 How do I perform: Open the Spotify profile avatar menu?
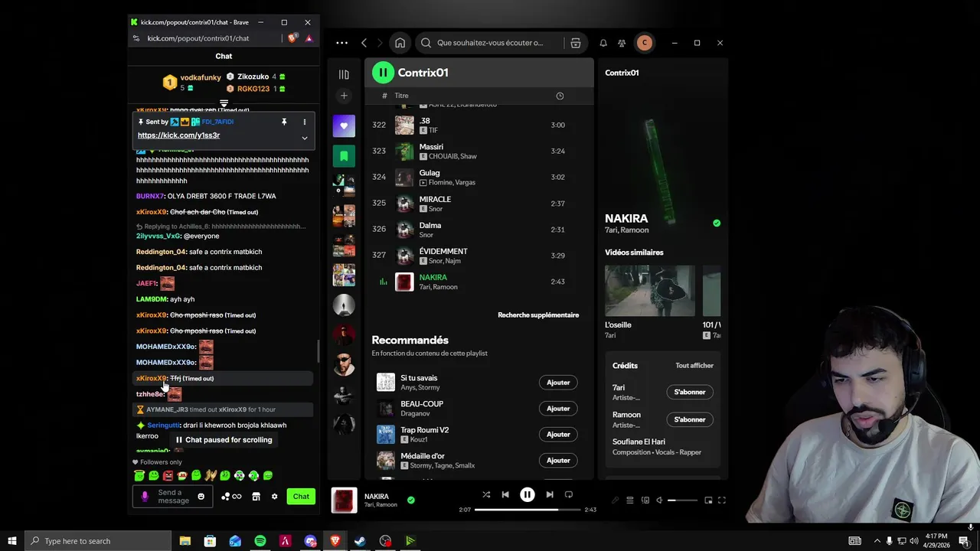(645, 43)
